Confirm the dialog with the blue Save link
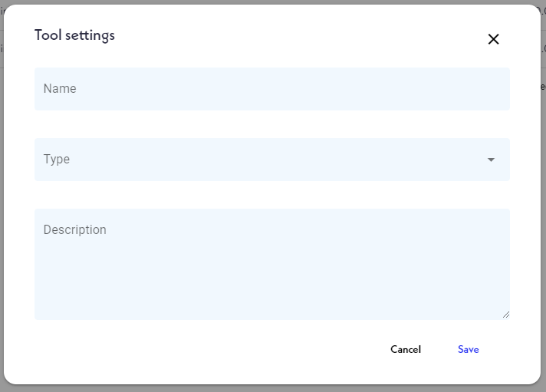Screen dimensions: 546x392 click(468, 350)
